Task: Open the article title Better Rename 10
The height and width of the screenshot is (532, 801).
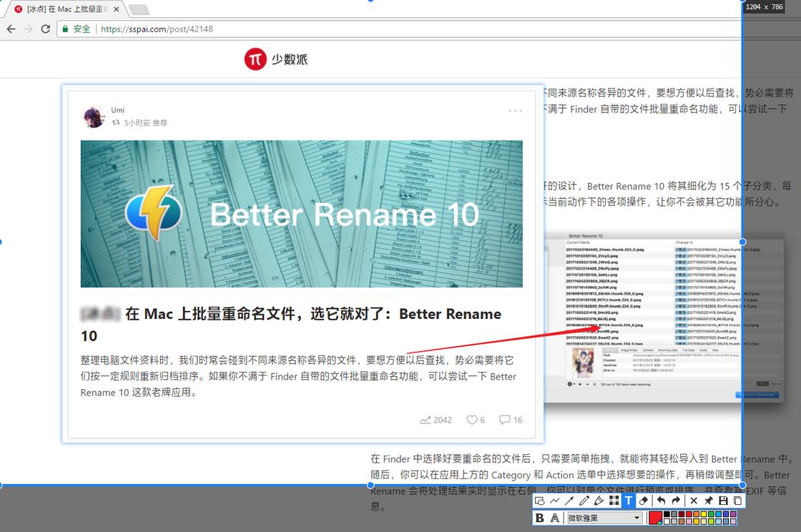Action: click(291, 325)
